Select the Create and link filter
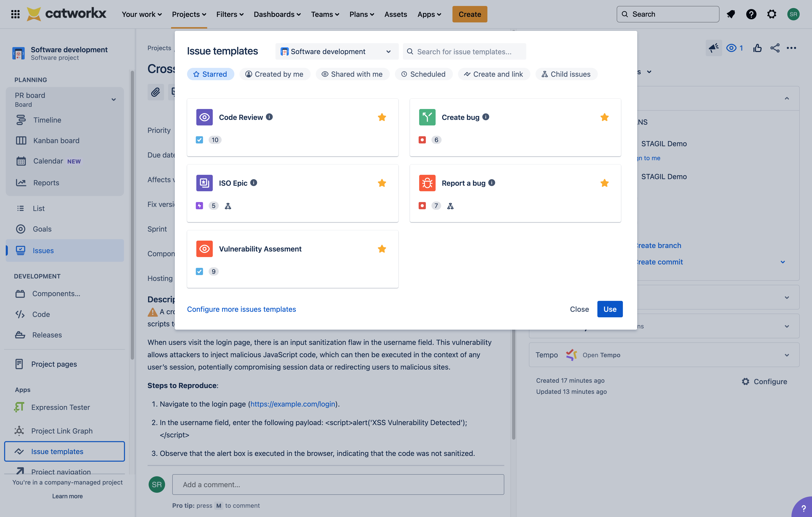This screenshot has height=517, width=812. pyautogui.click(x=494, y=74)
